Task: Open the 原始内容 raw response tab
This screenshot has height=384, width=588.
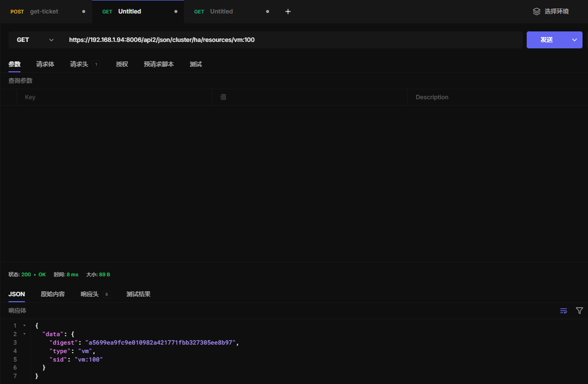Action: [x=53, y=294]
